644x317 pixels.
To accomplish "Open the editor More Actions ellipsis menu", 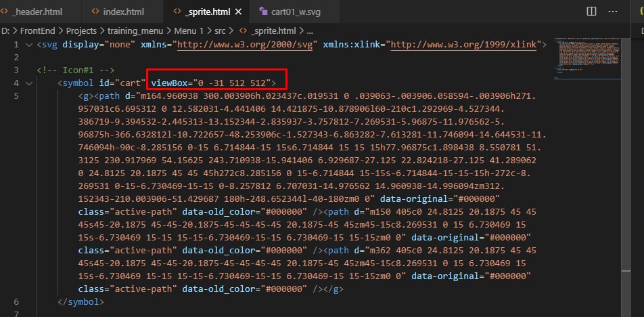I will pos(613,12).
